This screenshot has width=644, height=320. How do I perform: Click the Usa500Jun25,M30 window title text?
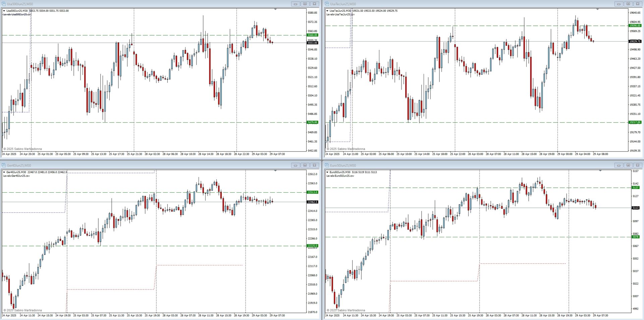[x=20, y=4]
